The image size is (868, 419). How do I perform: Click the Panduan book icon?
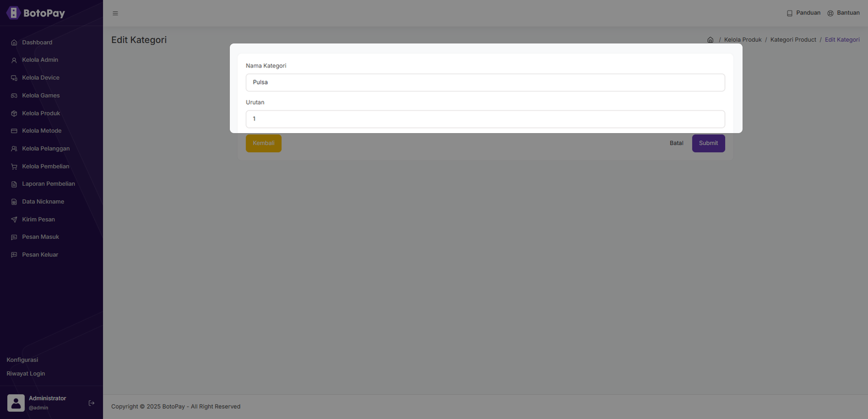[x=790, y=13]
